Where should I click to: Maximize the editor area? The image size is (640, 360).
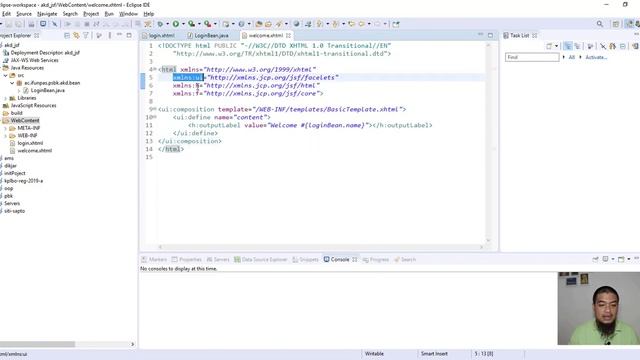pyautogui.click(x=490, y=35)
